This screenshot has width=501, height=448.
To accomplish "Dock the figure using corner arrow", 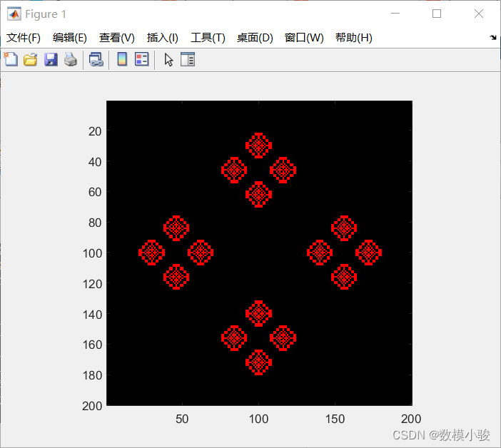I will pyautogui.click(x=493, y=37).
